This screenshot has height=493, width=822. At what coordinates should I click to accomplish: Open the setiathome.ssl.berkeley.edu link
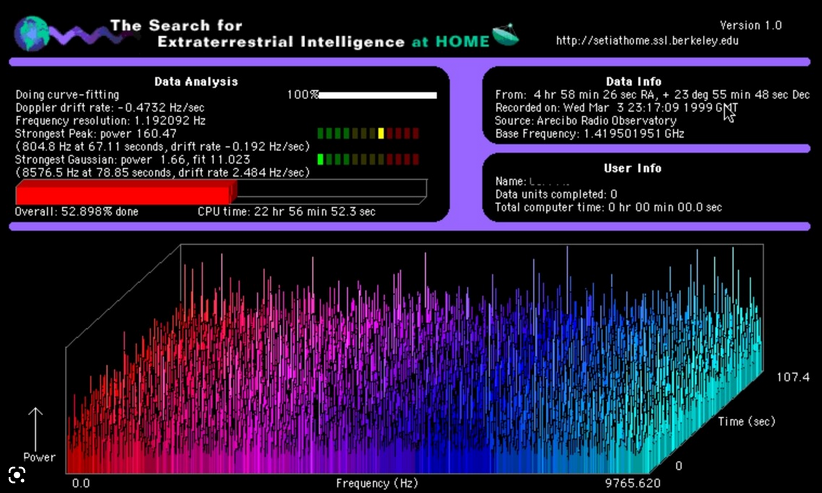click(647, 41)
